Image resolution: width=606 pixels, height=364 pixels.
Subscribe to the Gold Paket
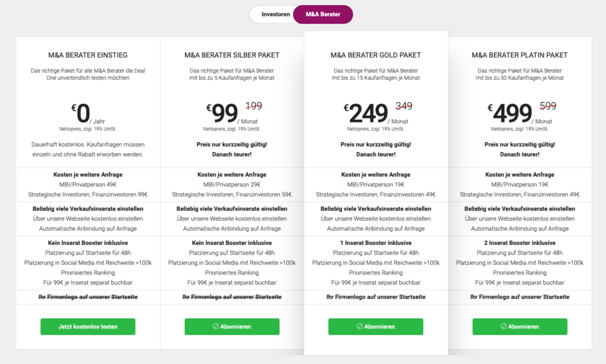point(376,327)
